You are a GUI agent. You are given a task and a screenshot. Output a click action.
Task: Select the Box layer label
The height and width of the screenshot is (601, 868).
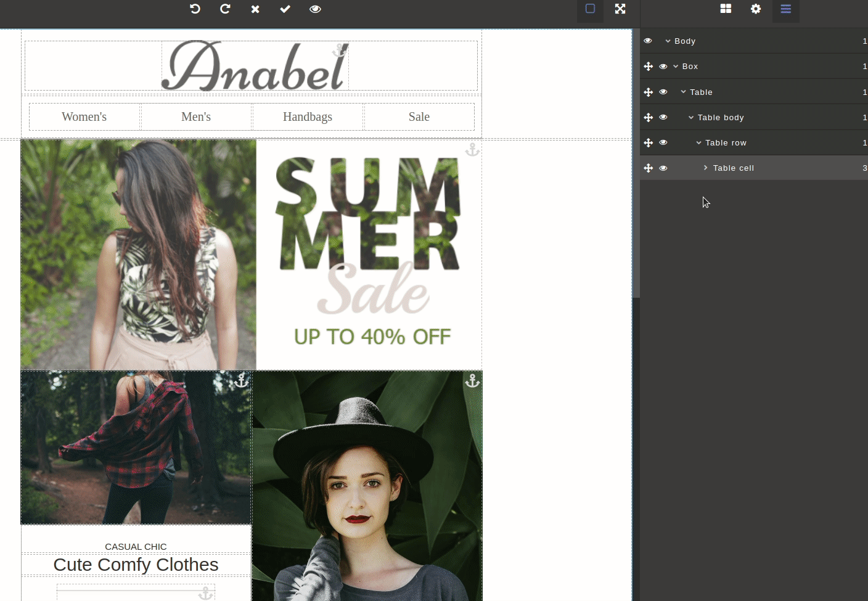coord(690,67)
